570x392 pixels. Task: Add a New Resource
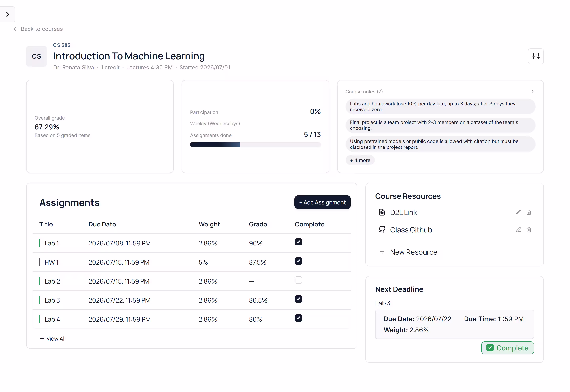click(414, 252)
